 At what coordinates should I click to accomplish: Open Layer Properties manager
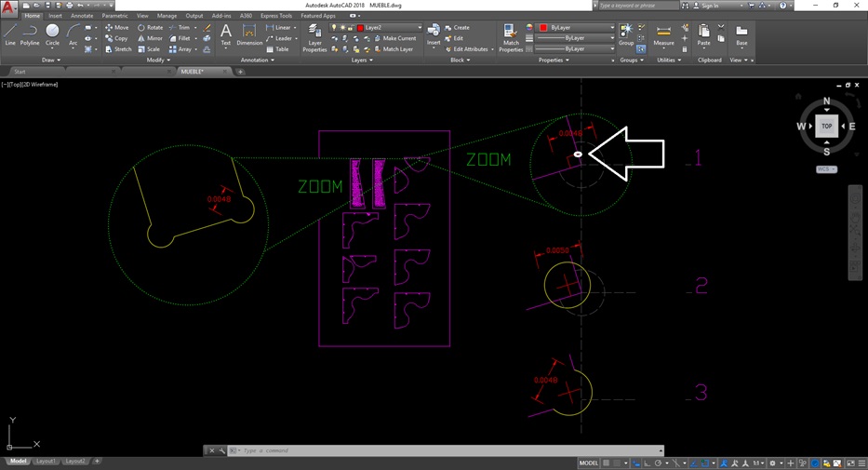click(x=314, y=37)
